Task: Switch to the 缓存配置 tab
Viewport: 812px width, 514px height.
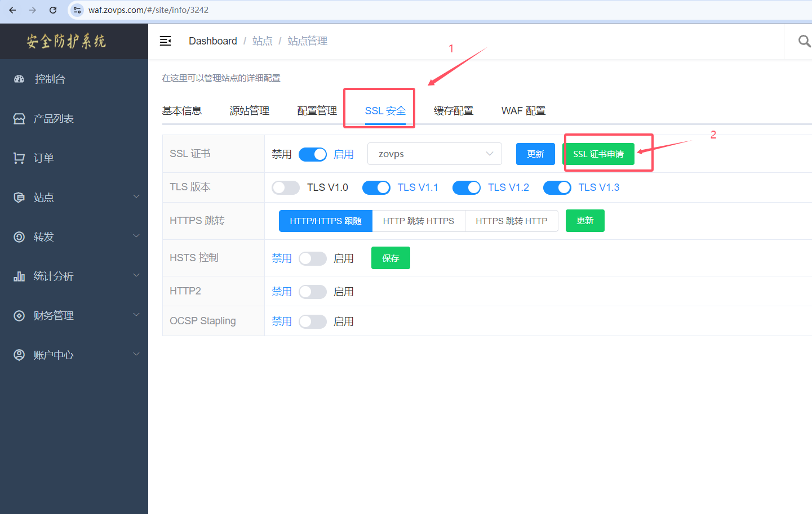Action: point(454,111)
